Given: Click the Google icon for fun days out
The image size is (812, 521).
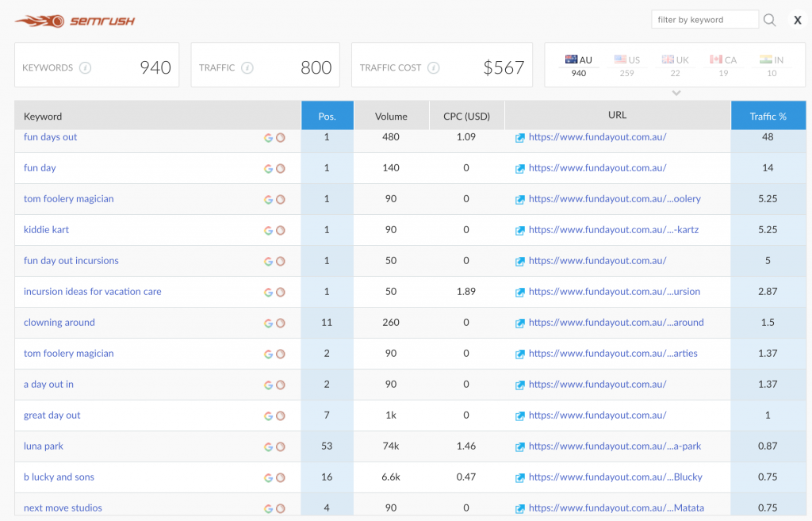Looking at the screenshot, I should [x=268, y=138].
